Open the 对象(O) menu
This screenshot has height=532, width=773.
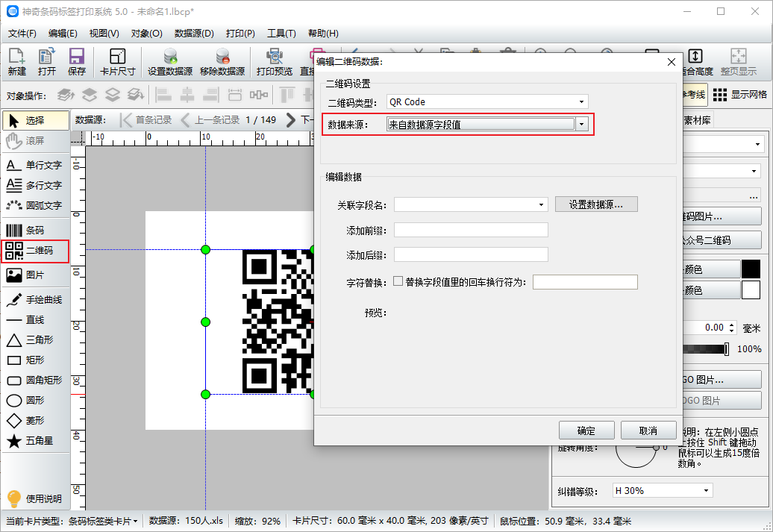pyautogui.click(x=146, y=34)
